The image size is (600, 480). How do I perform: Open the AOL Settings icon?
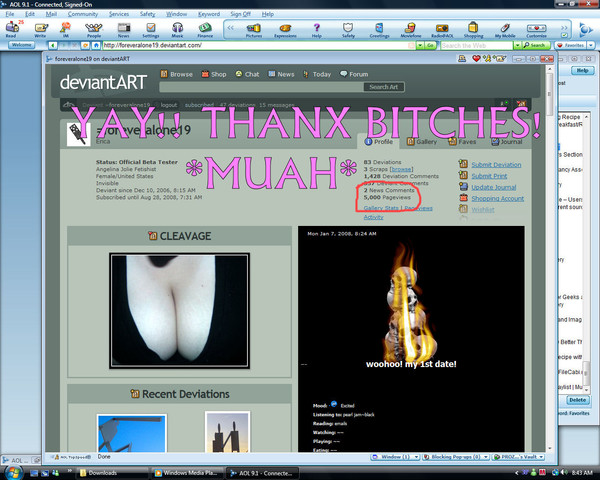151,29
